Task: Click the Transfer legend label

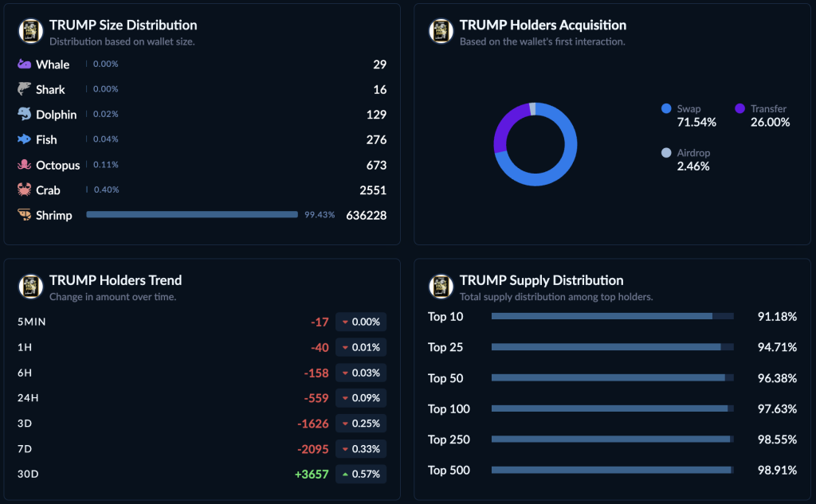Action: click(x=768, y=109)
